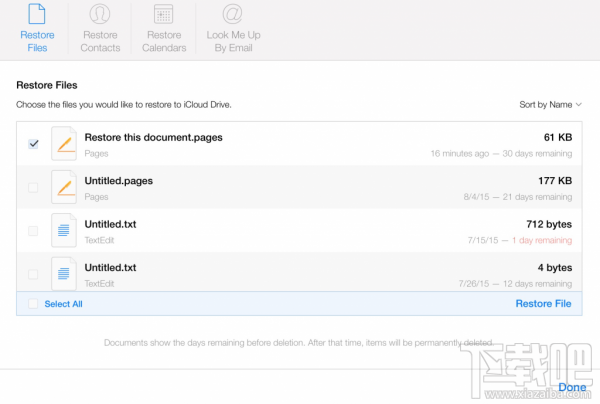Click the Restore Contacts person icon

pos(100,14)
